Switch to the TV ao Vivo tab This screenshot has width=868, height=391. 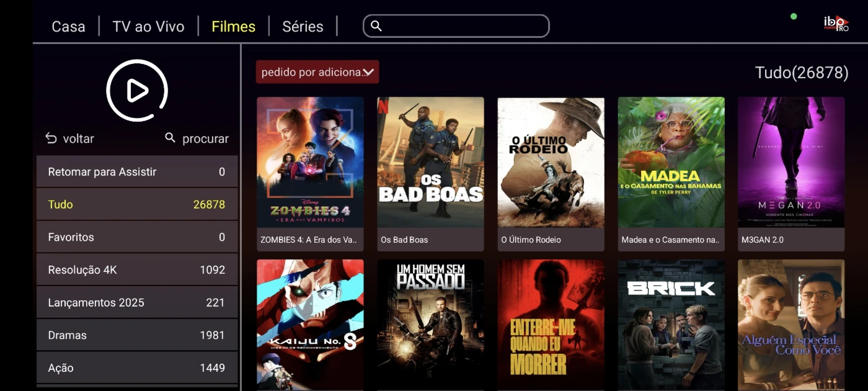coord(148,27)
